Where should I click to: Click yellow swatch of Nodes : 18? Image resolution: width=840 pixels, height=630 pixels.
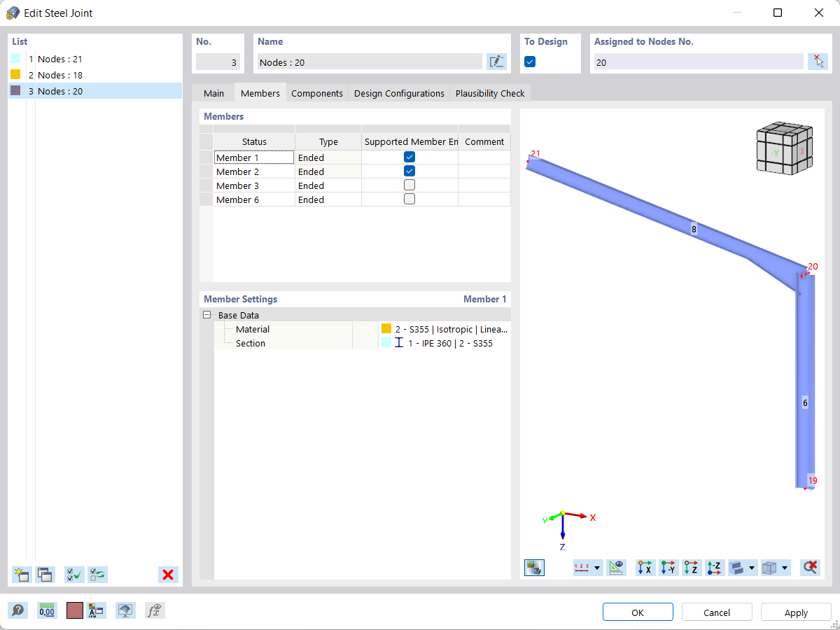15,74
